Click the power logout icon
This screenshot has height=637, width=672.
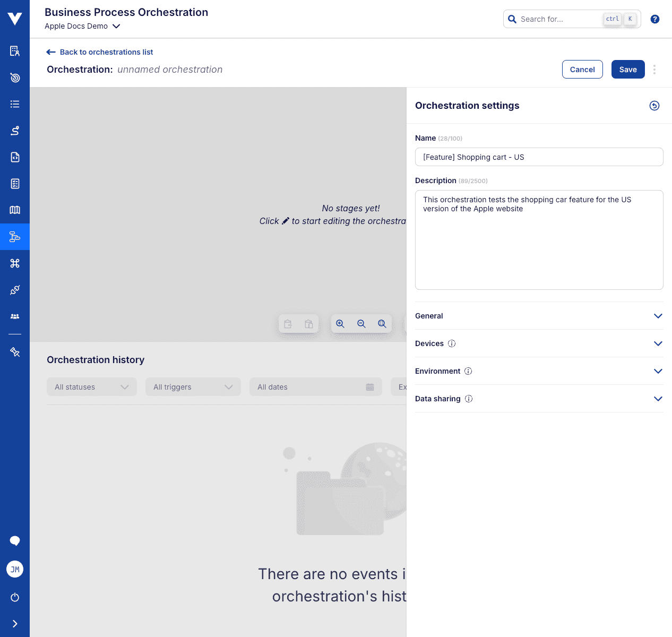(15, 597)
